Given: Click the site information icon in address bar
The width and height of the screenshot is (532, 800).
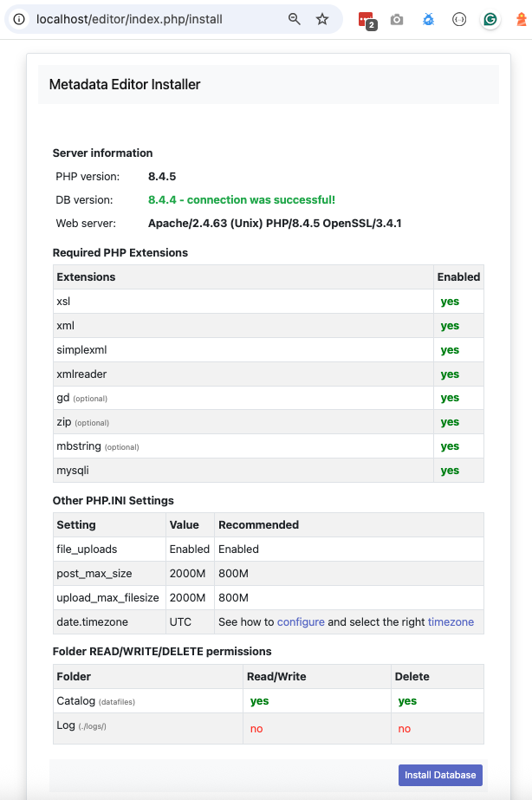Looking at the screenshot, I should pos(19,19).
